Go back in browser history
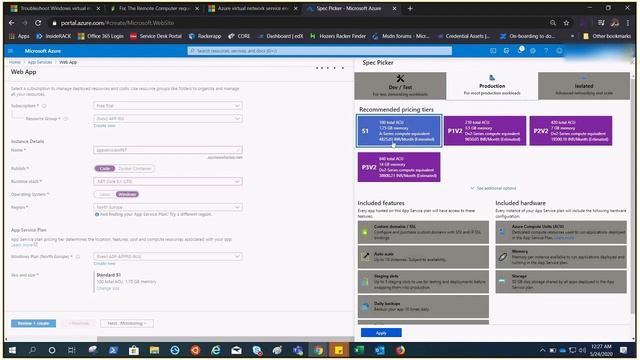The image size is (640, 360). coord(11,23)
